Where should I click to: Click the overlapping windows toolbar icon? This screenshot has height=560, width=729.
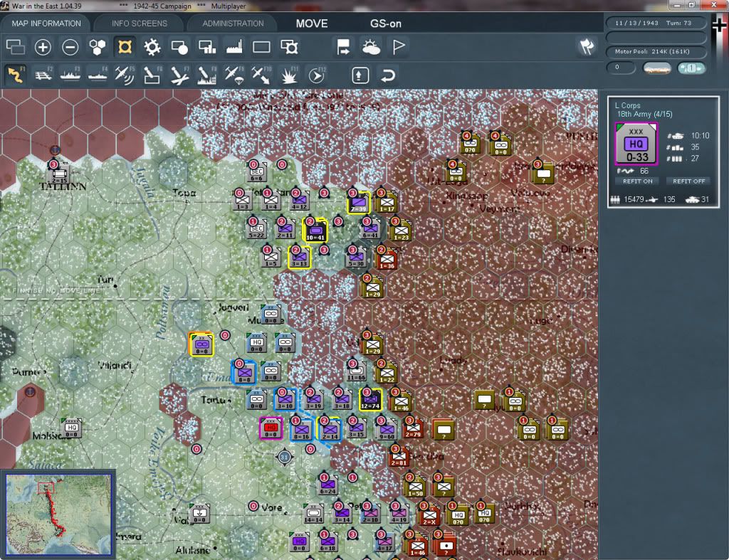pyautogui.click(x=16, y=47)
